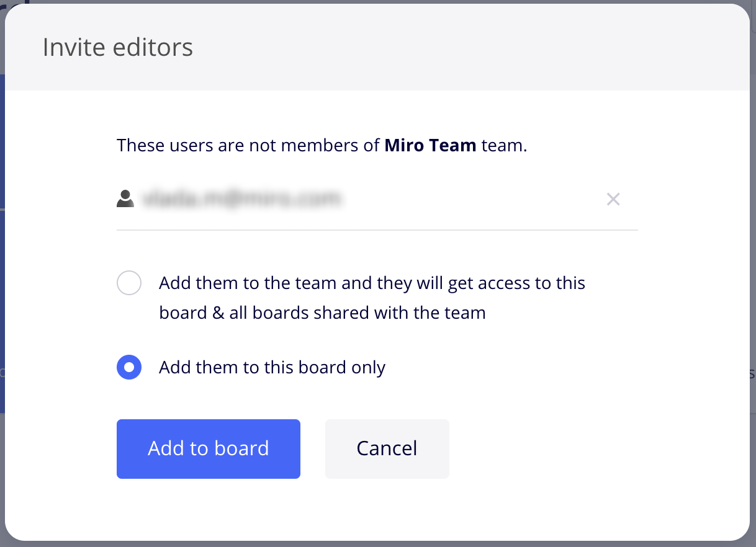
Task: Click the "Add them to this board only" label text
Action: tap(272, 367)
